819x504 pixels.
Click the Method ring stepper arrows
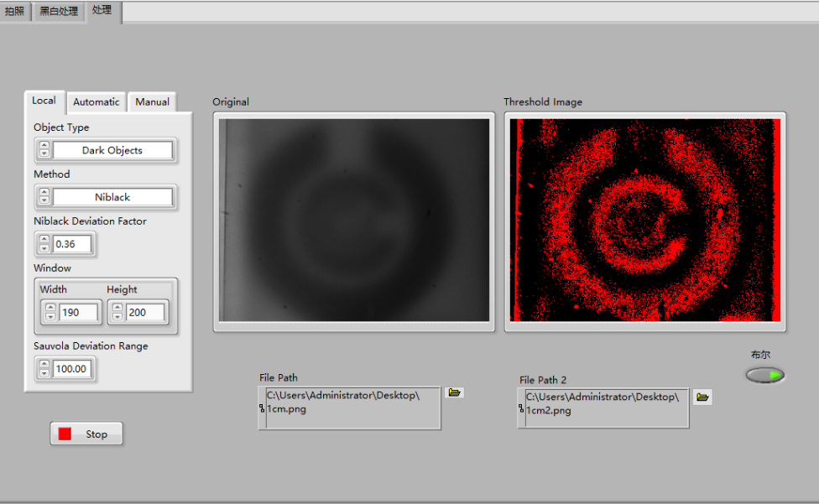point(44,197)
